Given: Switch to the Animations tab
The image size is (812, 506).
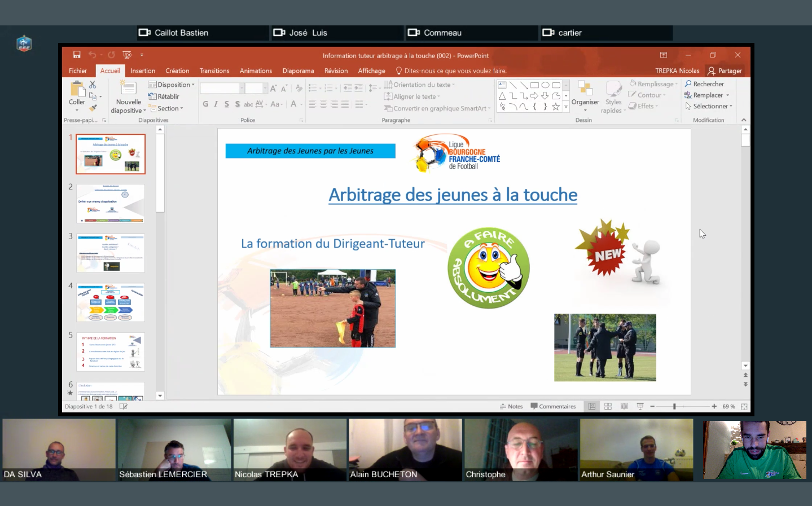Looking at the screenshot, I should (x=256, y=71).
